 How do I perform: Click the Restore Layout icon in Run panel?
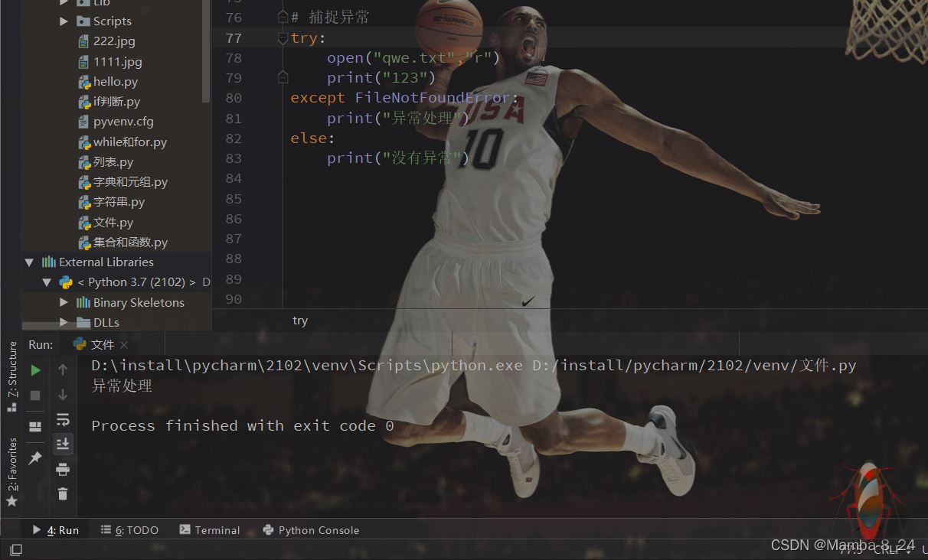[35, 427]
